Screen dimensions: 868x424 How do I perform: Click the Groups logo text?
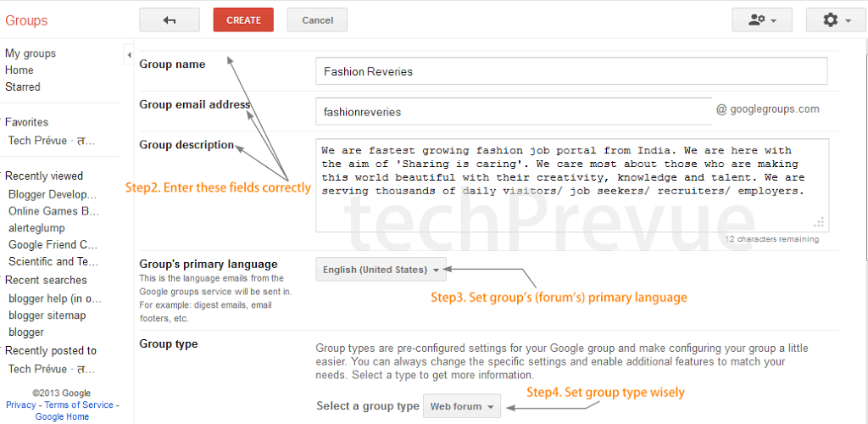(26, 21)
